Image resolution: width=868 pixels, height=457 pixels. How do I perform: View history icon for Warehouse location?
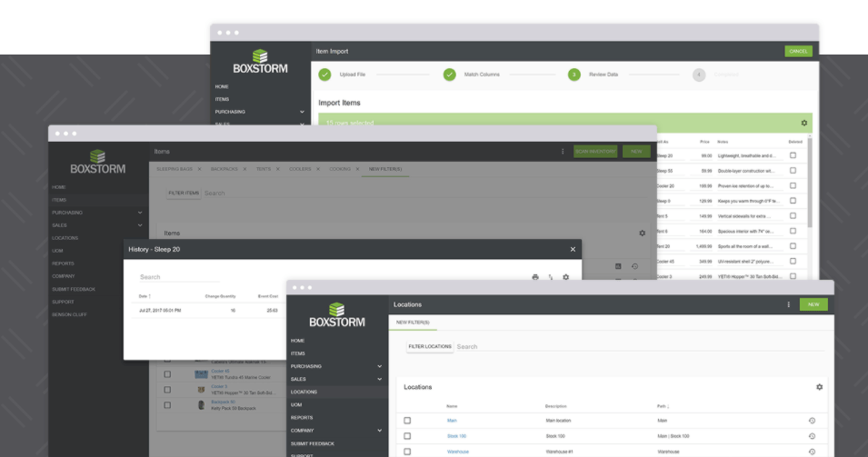coord(812,452)
